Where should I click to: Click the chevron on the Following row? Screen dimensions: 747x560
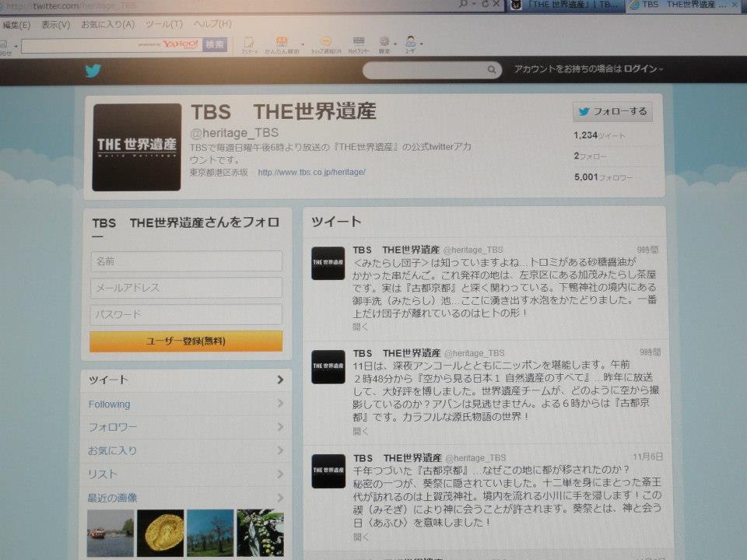280,404
